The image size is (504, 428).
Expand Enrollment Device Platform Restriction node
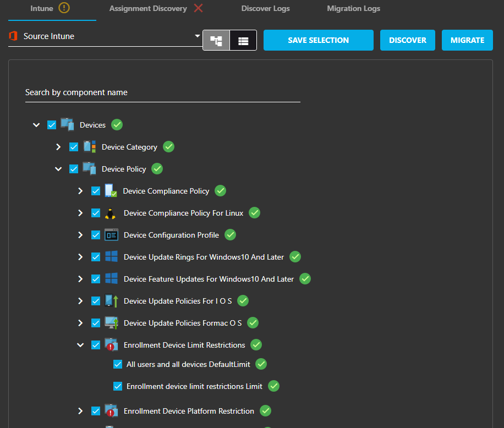click(80, 411)
